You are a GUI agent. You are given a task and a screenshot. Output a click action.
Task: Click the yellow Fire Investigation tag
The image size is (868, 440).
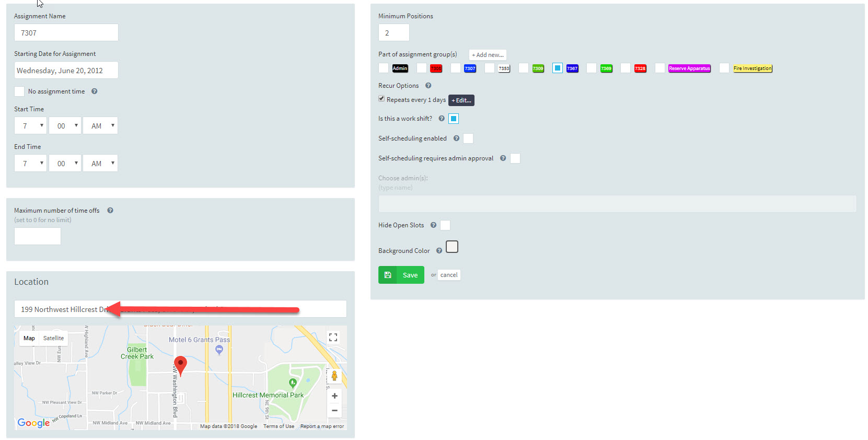[x=753, y=68]
